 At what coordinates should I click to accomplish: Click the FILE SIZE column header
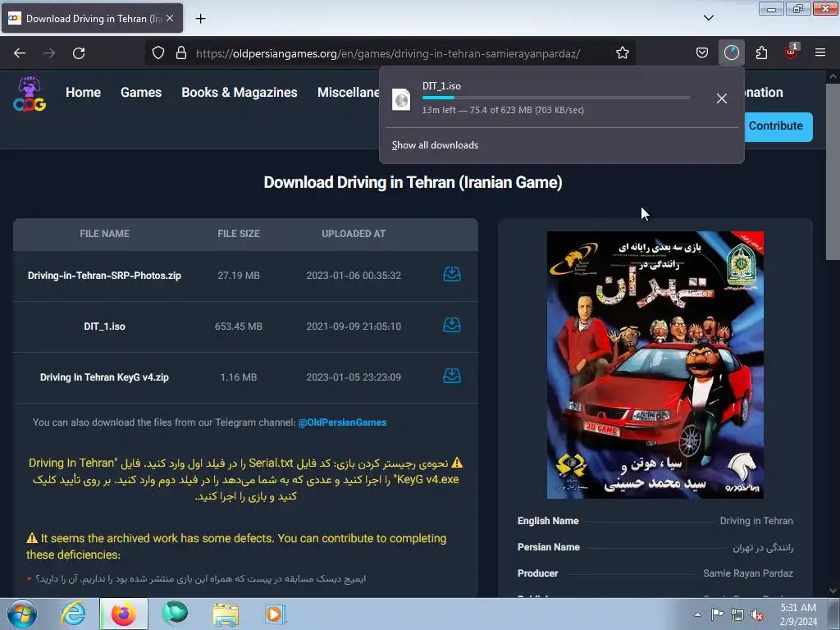pyautogui.click(x=239, y=234)
